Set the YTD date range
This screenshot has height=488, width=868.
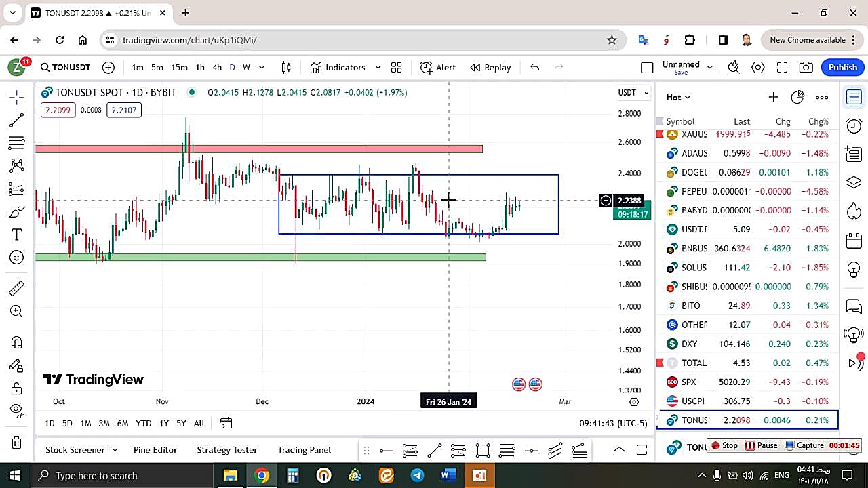[x=143, y=423]
